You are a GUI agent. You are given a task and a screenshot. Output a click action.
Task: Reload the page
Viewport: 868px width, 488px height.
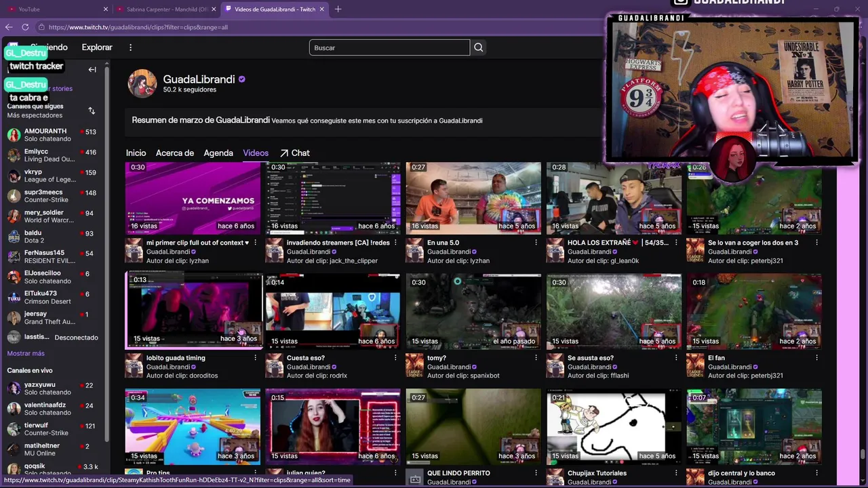click(25, 27)
